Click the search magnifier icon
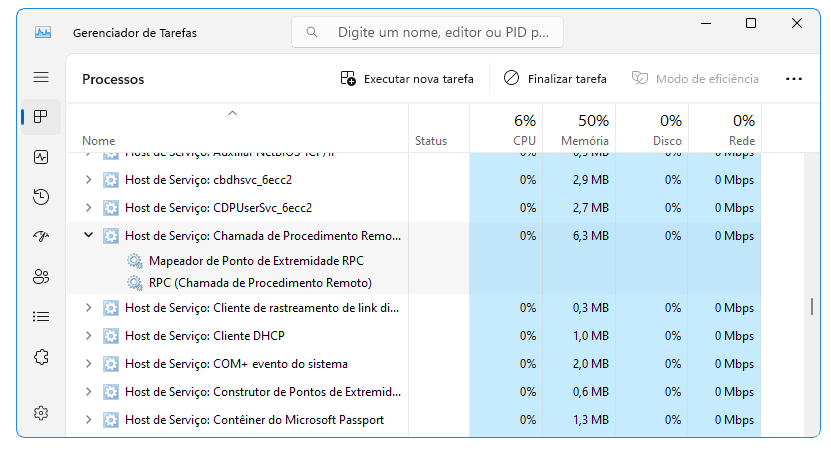This screenshot has width=831, height=451. pyautogui.click(x=312, y=32)
